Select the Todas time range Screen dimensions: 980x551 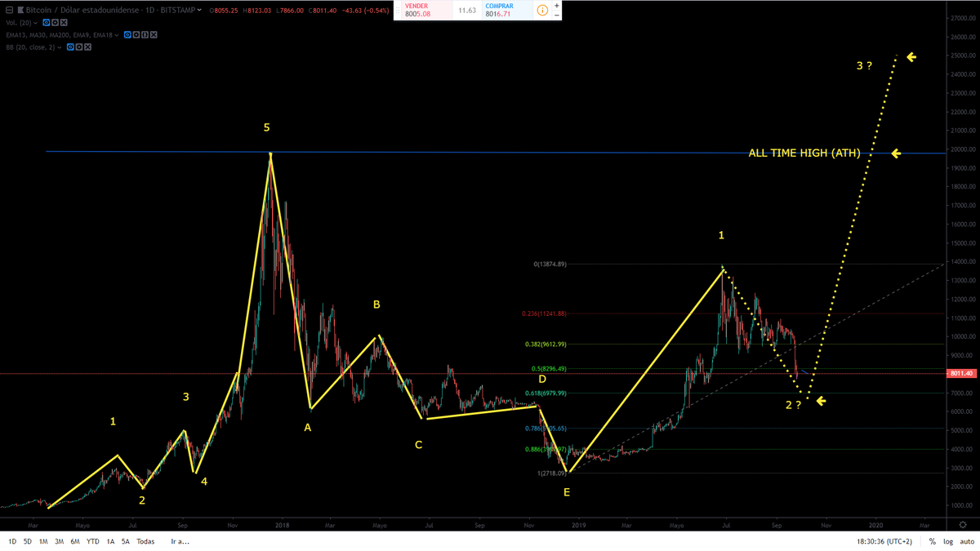pos(145,541)
